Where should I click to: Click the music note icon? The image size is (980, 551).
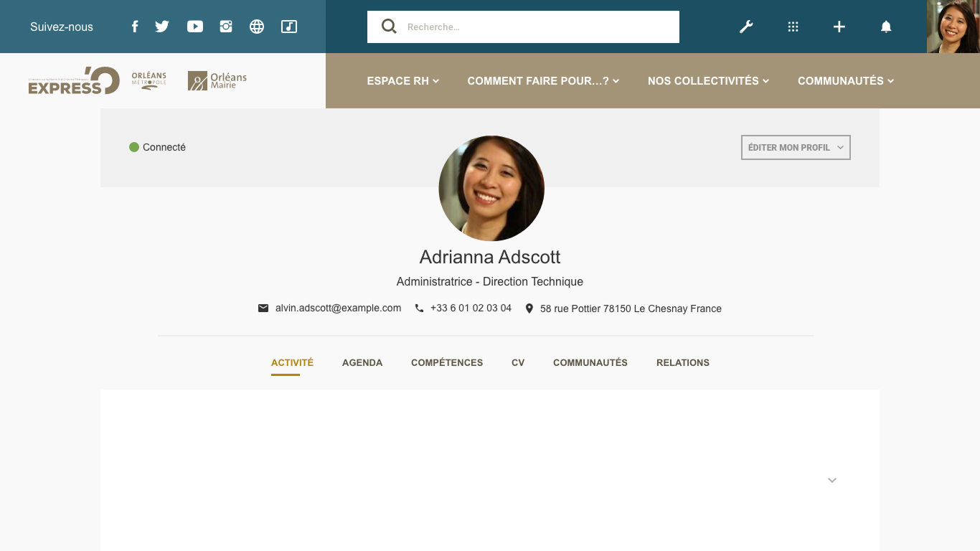click(x=288, y=27)
